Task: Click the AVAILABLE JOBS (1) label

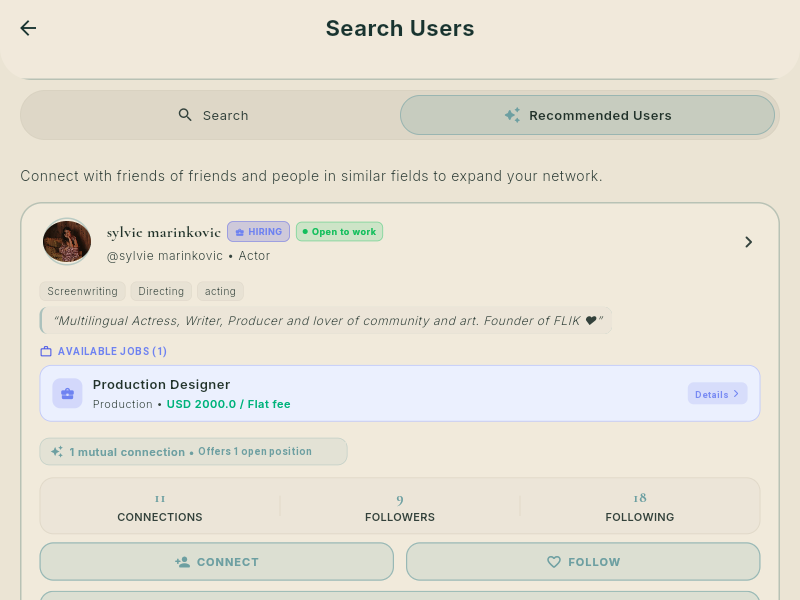Action: 112,352
